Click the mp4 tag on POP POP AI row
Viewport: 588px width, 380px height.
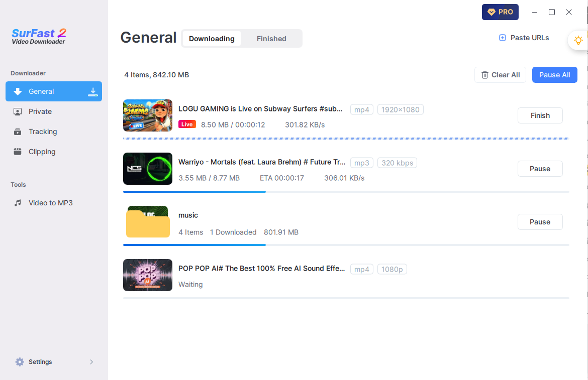pos(362,269)
